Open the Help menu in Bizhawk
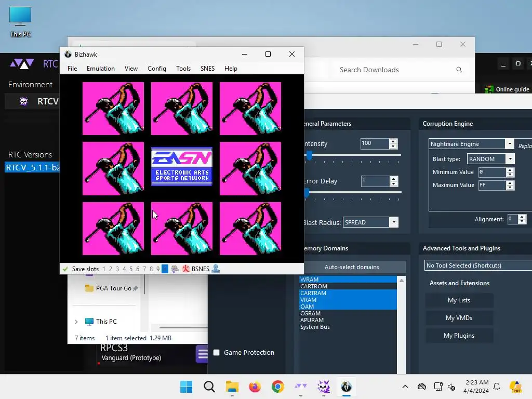This screenshot has height=399, width=532. tap(231, 69)
